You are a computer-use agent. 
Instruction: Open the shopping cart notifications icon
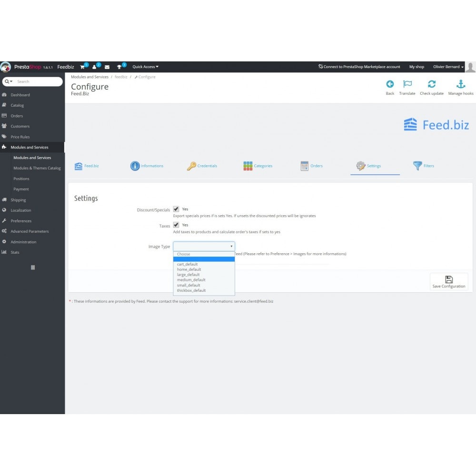coord(82,67)
